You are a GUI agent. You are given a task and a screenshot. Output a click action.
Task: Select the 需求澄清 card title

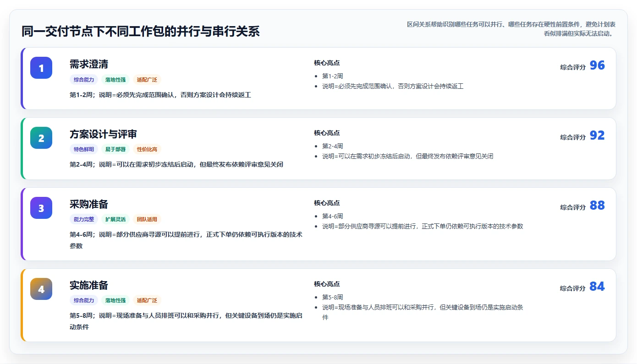pos(89,64)
